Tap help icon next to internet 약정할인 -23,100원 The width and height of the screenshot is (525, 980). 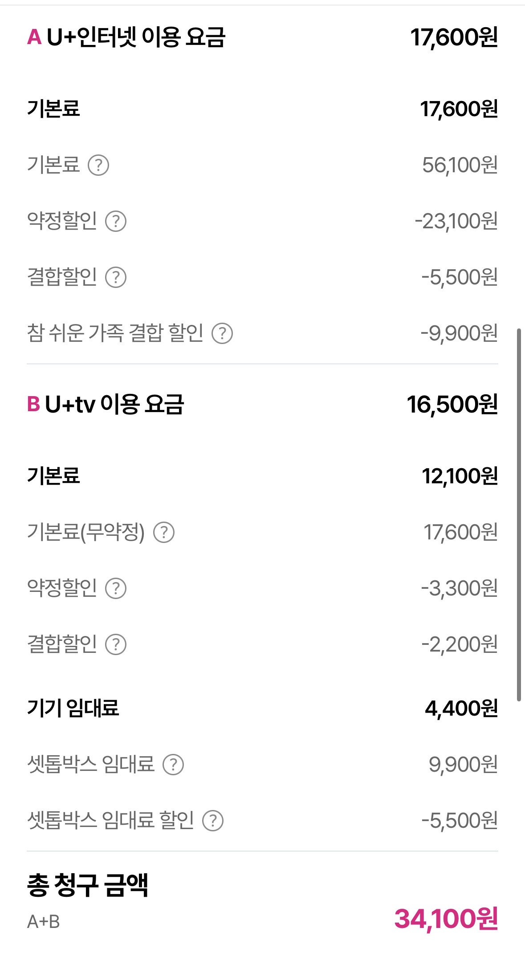116,221
